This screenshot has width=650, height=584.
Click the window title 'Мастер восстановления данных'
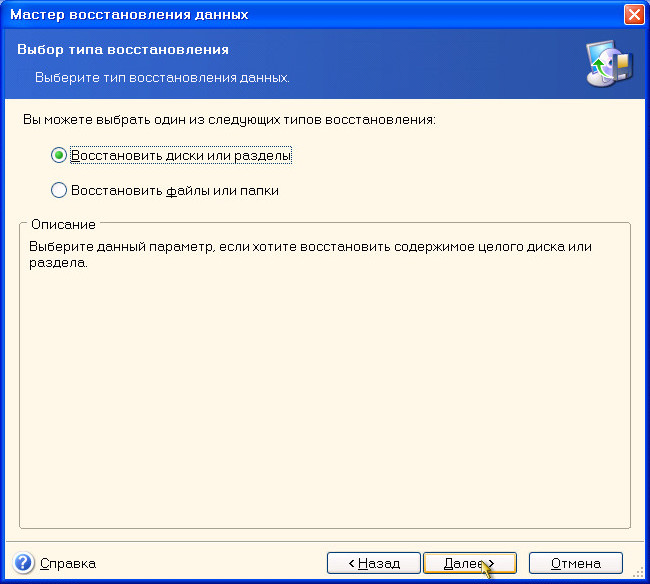tap(129, 15)
